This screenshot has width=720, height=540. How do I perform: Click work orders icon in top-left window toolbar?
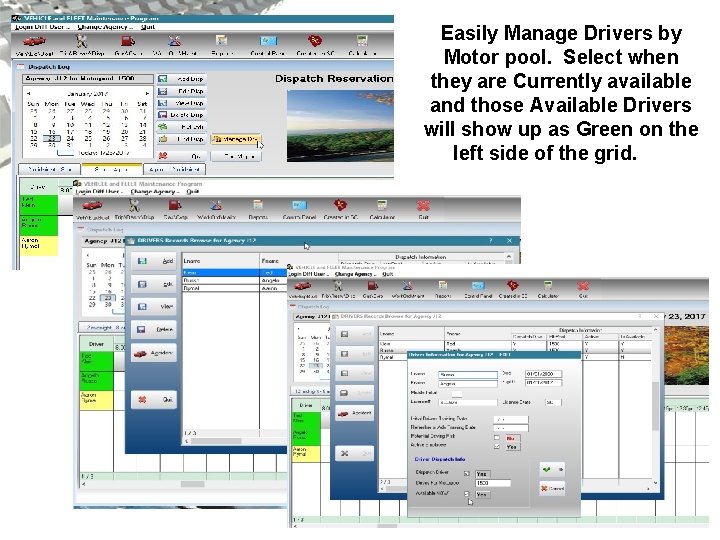click(x=174, y=41)
